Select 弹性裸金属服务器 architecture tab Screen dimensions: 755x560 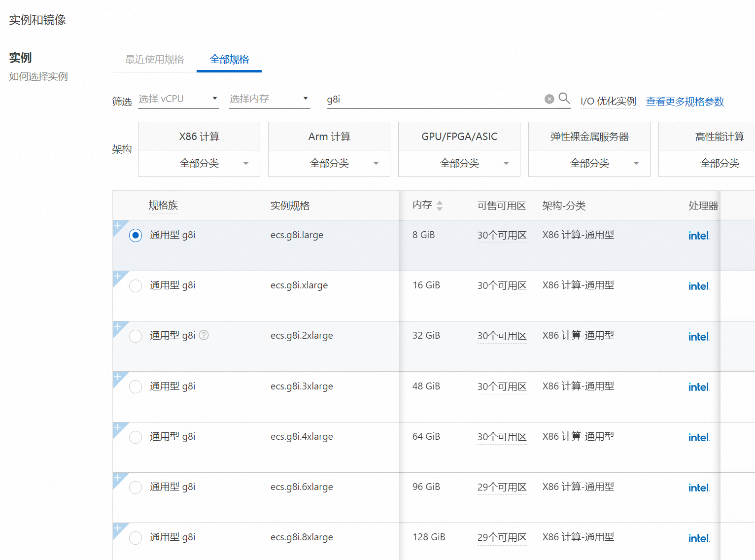click(x=589, y=137)
